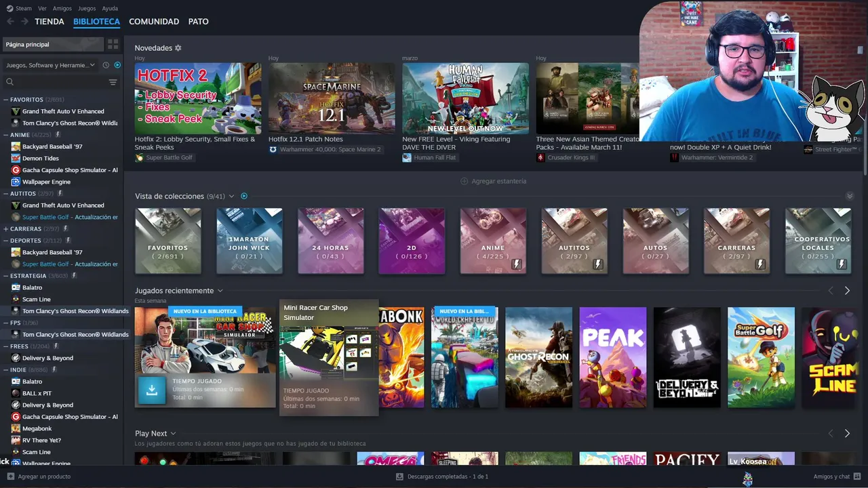Open Super Battle Golf cover in recent games
The image size is (868, 488).
click(x=761, y=358)
